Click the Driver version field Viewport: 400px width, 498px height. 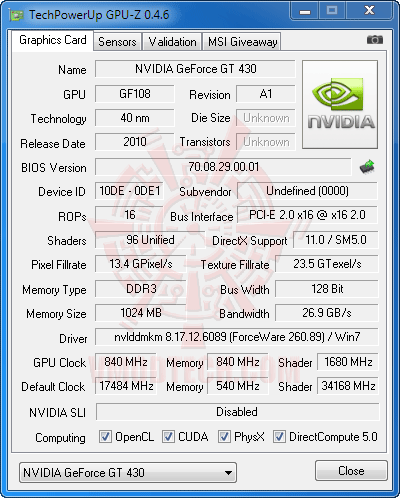[x=237, y=337]
